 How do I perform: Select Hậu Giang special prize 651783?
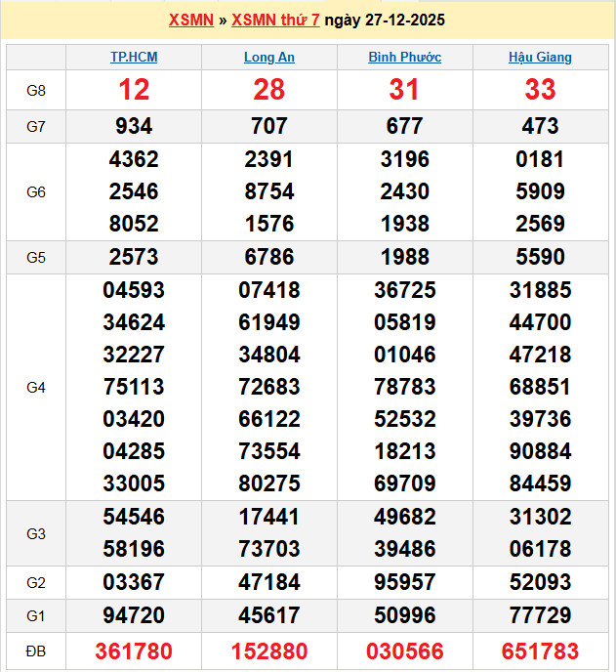[x=540, y=651]
